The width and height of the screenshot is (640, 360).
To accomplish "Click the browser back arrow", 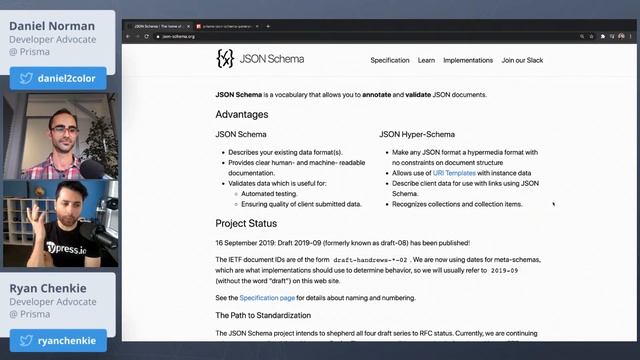I will [x=127, y=36].
